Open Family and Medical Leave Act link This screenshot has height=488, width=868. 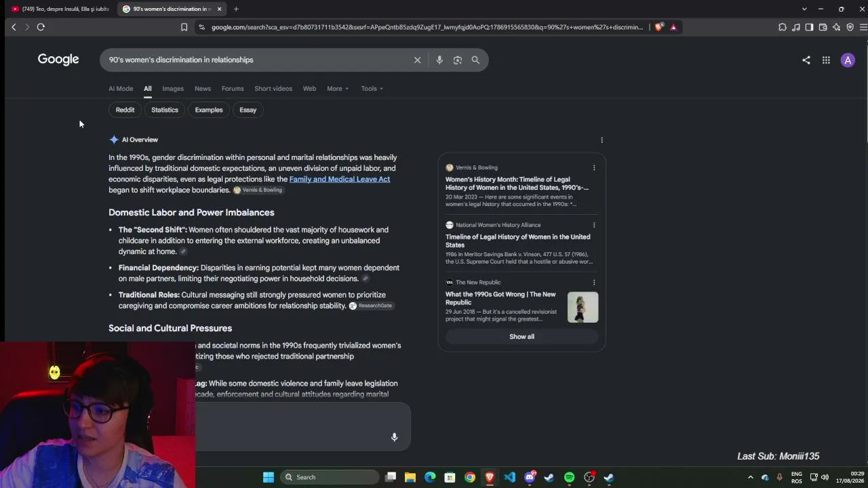coord(340,179)
